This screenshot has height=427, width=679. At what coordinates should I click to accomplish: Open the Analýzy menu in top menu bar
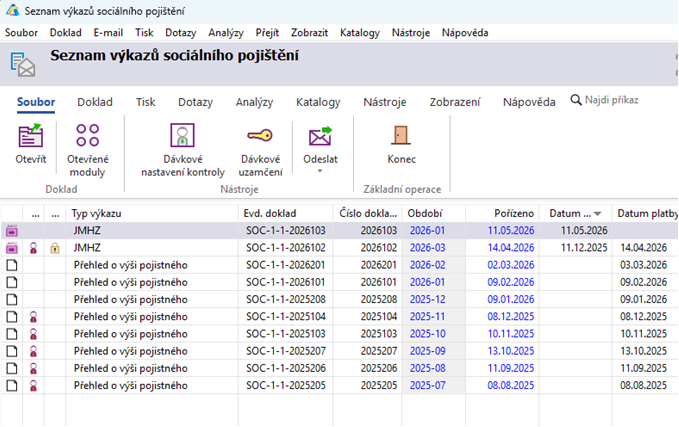click(x=226, y=33)
